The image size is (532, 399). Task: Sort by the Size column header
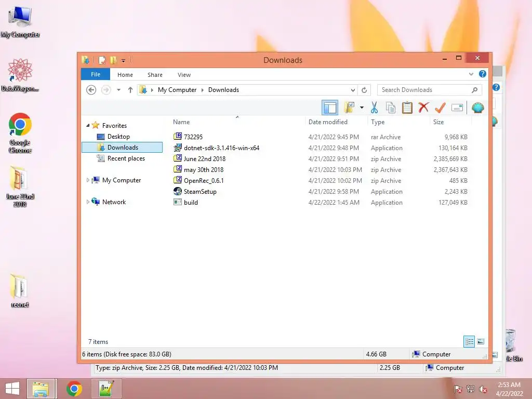point(438,122)
